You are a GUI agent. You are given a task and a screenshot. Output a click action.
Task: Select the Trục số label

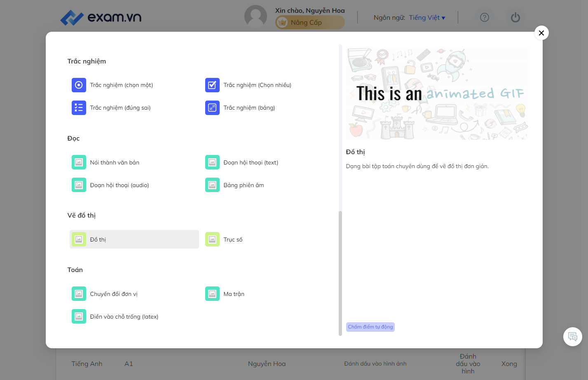[x=233, y=239]
